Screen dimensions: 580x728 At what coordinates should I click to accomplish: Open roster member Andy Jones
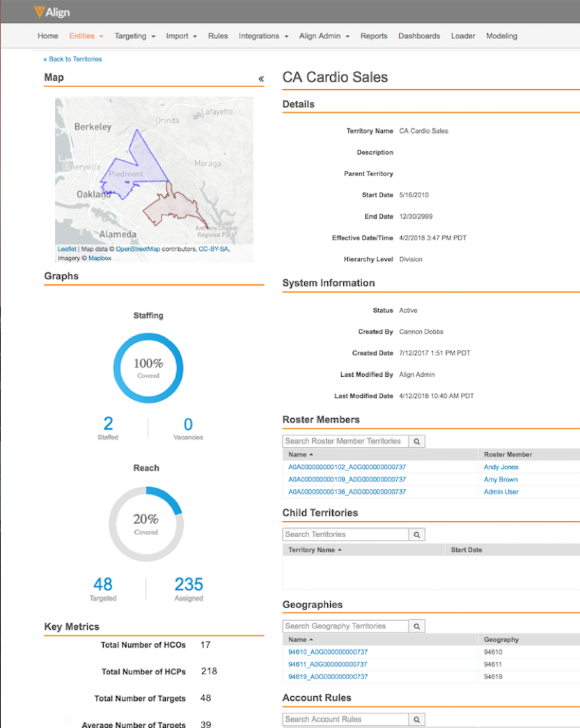(501, 467)
